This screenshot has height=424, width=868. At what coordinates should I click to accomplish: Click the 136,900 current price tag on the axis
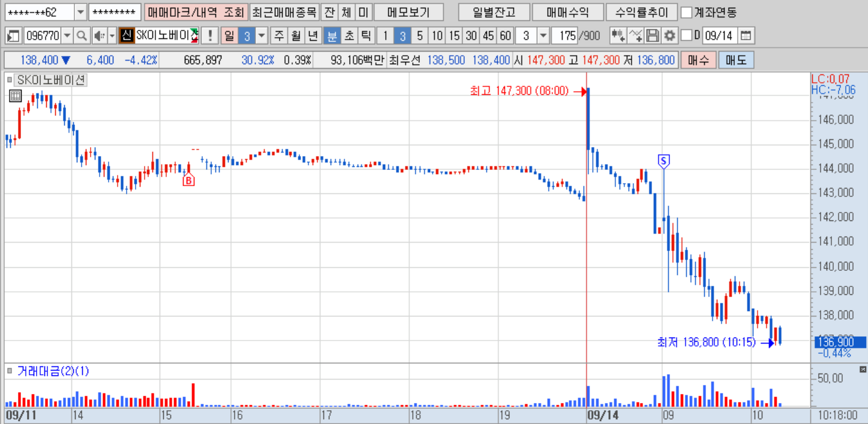tap(839, 342)
